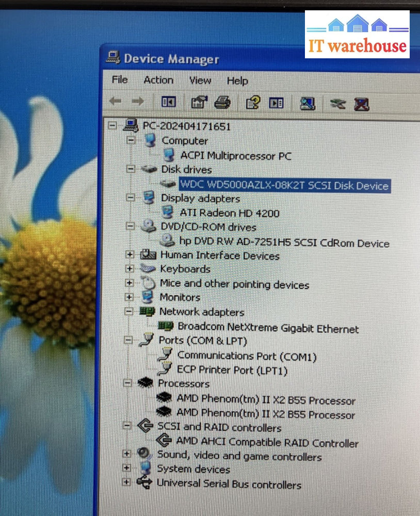Image resolution: width=420 pixels, height=516 pixels.
Task: Expand the Monitors category
Action: click(128, 297)
